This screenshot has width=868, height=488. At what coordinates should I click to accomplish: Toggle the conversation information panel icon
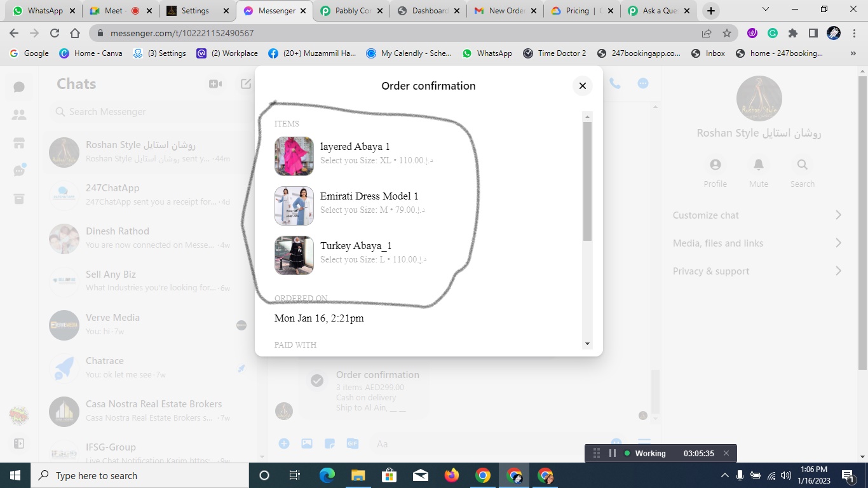pyautogui.click(x=643, y=83)
